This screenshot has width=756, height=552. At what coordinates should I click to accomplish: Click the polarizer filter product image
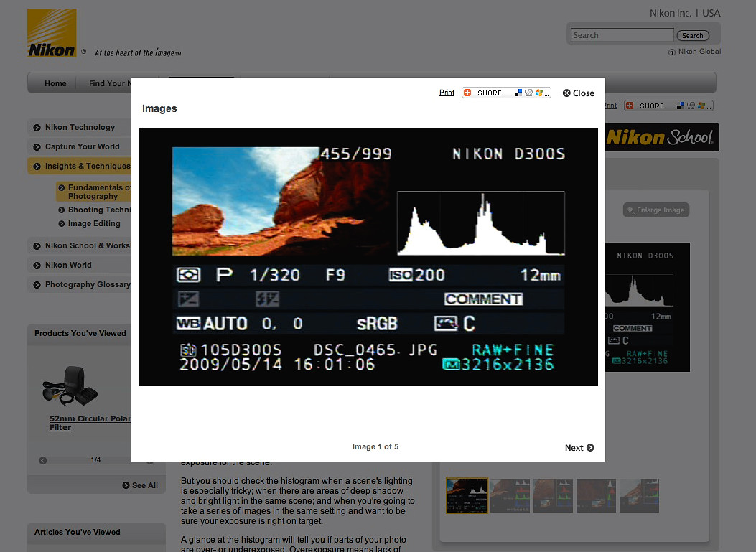click(x=70, y=385)
